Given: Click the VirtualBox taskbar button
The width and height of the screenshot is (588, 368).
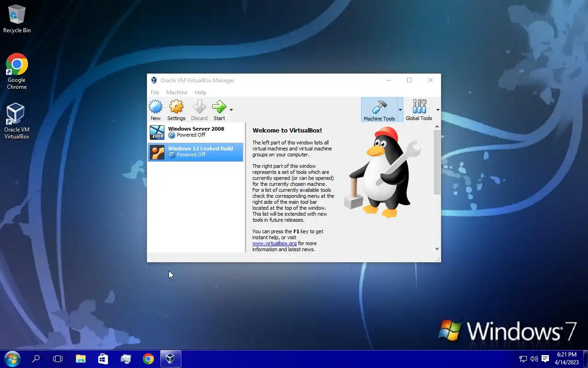Looking at the screenshot, I should (170, 359).
